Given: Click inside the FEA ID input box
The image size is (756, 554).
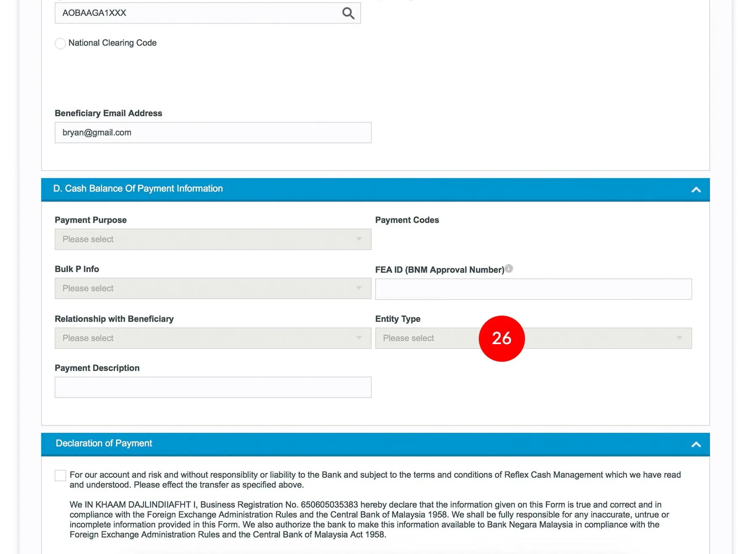Looking at the screenshot, I should pos(533,289).
